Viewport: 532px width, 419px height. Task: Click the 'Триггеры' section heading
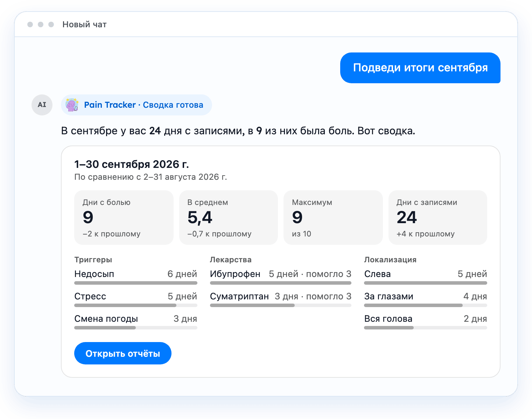point(93,260)
